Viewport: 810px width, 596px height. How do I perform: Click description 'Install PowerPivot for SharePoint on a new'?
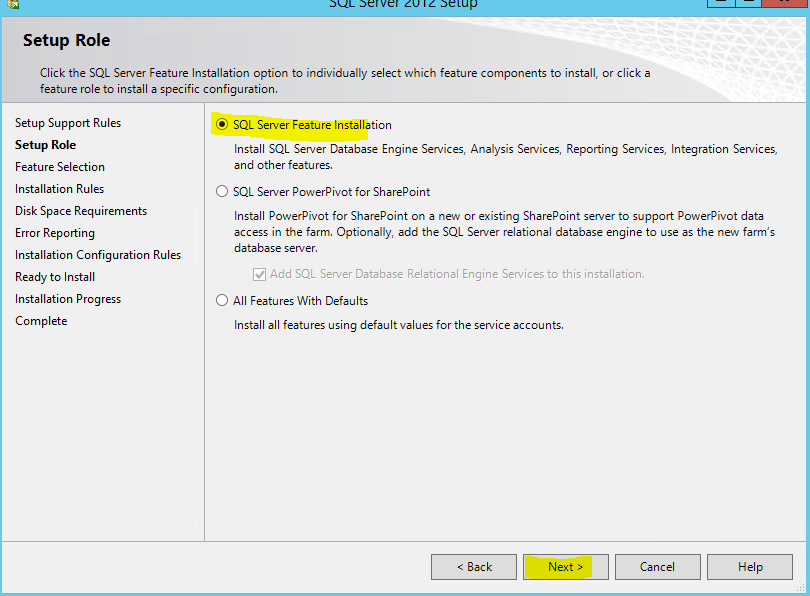coord(504,232)
